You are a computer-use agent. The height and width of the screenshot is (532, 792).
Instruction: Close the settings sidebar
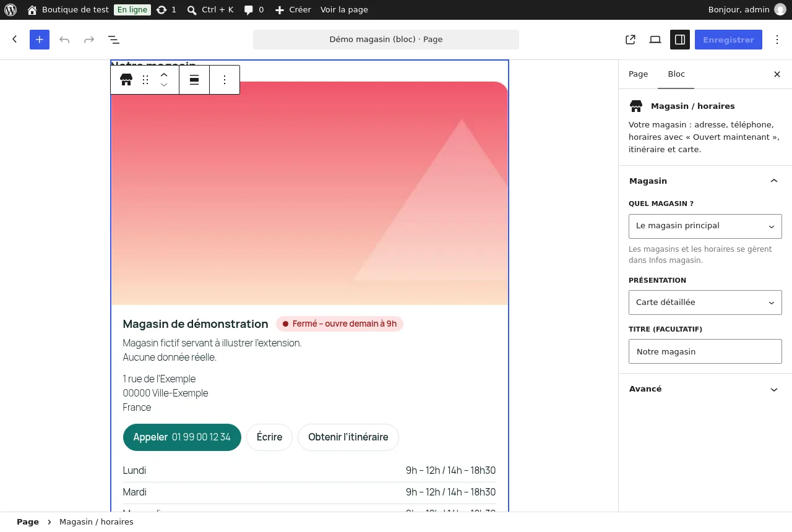coord(777,74)
